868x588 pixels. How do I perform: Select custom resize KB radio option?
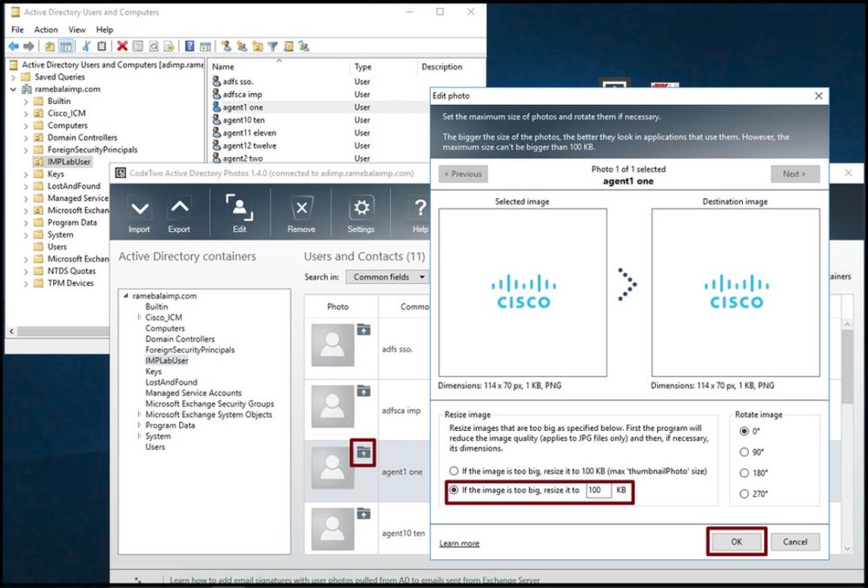(454, 490)
